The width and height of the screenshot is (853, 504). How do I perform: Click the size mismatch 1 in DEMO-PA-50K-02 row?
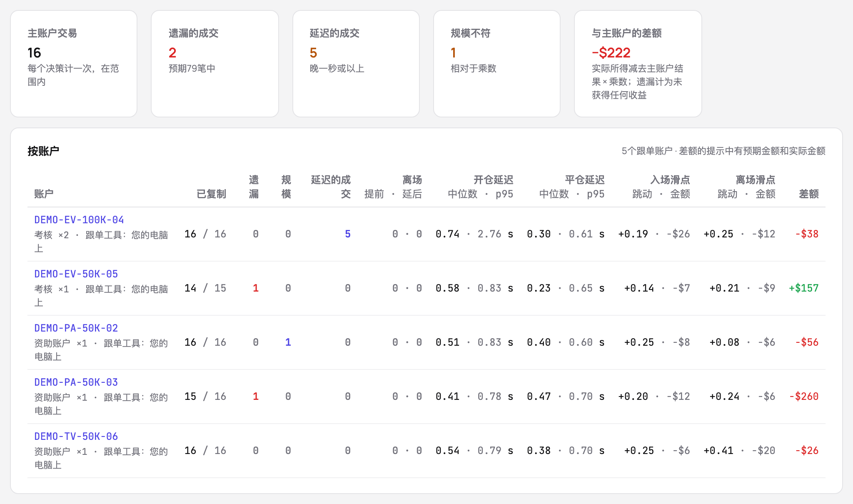click(x=288, y=342)
